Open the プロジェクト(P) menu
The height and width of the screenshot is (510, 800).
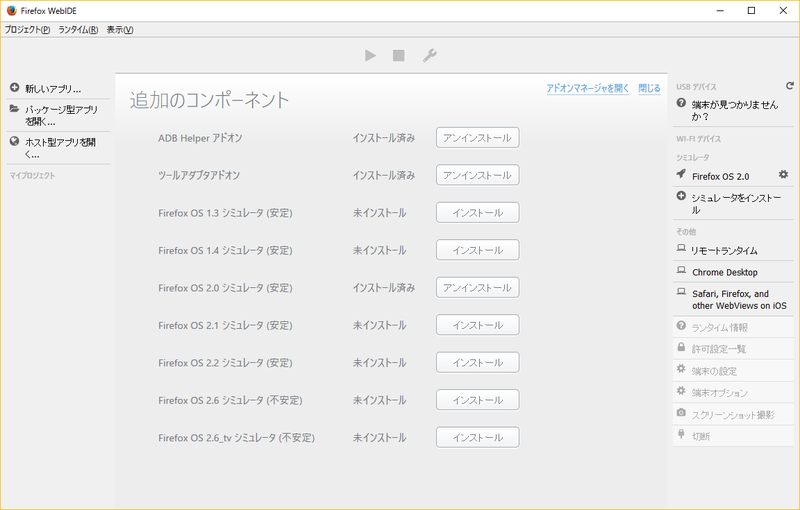(28, 30)
